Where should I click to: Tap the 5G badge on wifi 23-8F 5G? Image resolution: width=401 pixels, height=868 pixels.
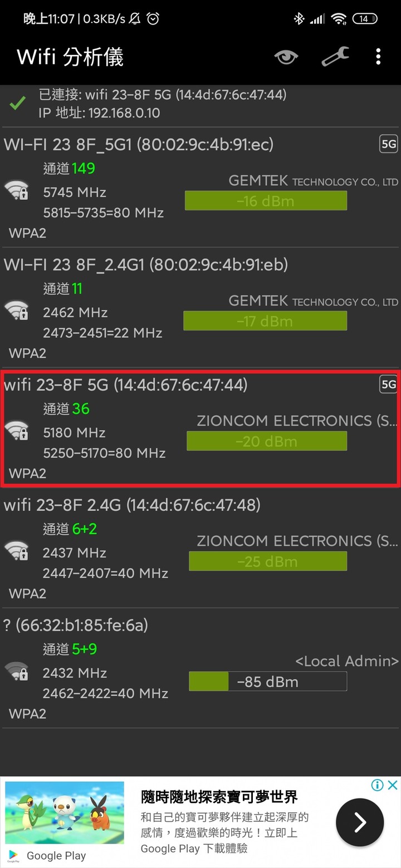388,384
